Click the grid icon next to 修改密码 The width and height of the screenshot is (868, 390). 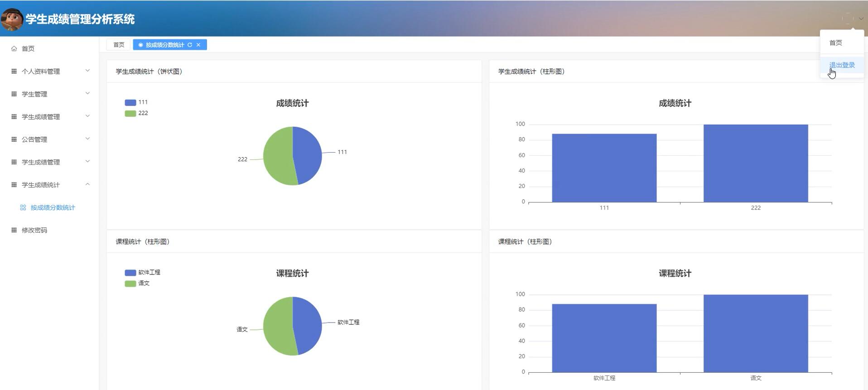[x=14, y=230]
